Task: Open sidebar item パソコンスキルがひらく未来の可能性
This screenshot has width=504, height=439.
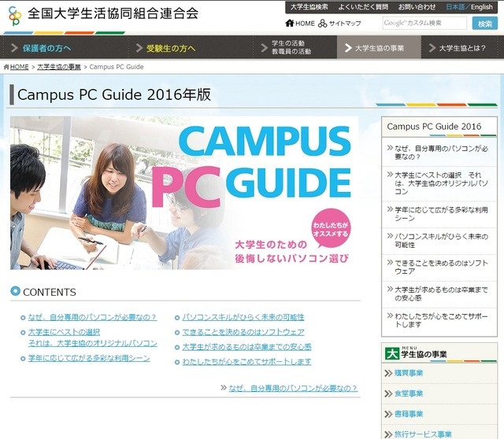Action: pyautogui.click(x=439, y=241)
